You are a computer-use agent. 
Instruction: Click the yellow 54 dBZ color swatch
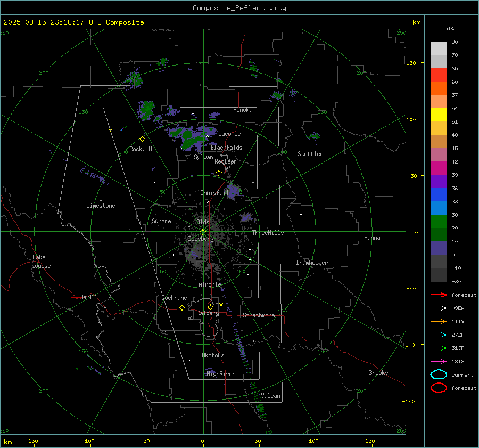(439, 115)
